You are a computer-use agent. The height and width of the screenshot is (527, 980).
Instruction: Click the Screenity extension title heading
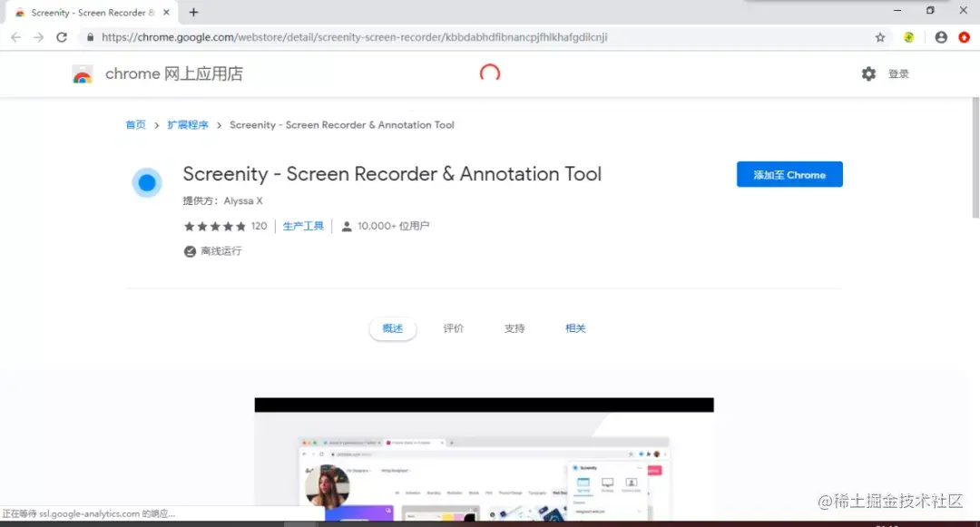pyautogui.click(x=392, y=173)
